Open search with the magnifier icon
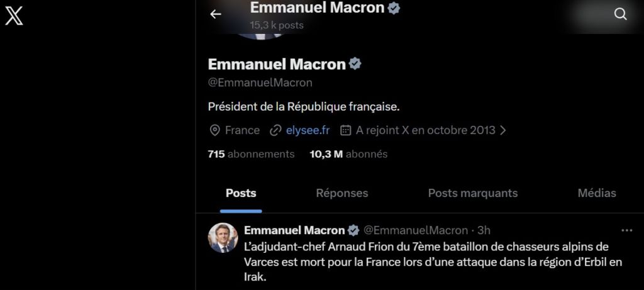 (x=620, y=14)
